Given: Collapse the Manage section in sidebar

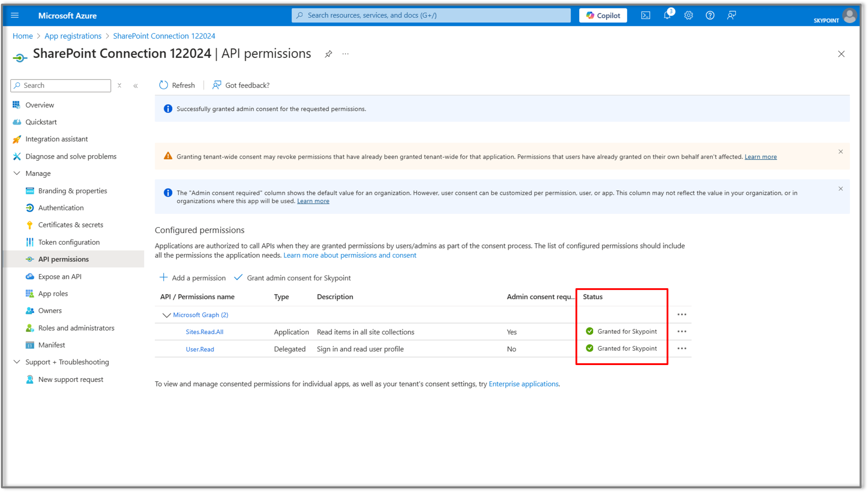Looking at the screenshot, I should coord(17,173).
